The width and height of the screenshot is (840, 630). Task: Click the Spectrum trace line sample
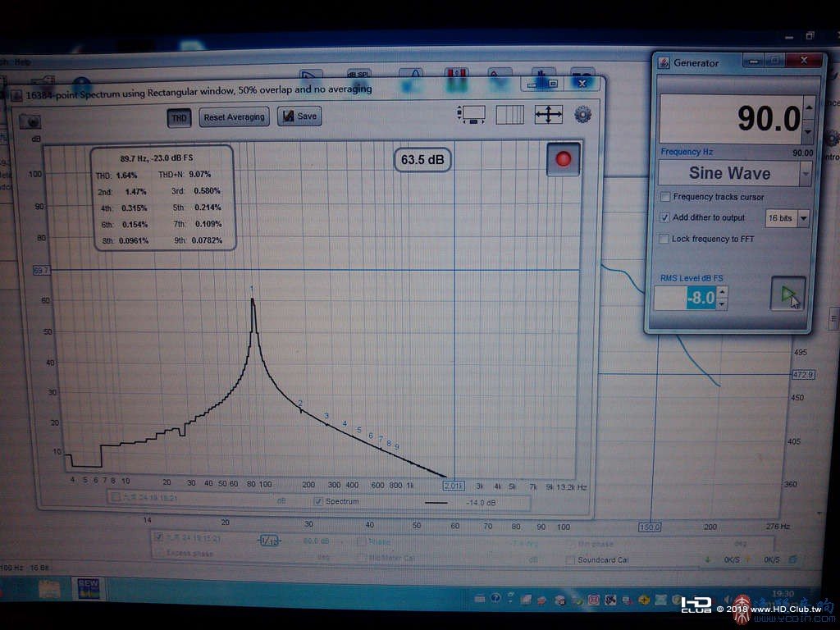(x=436, y=503)
